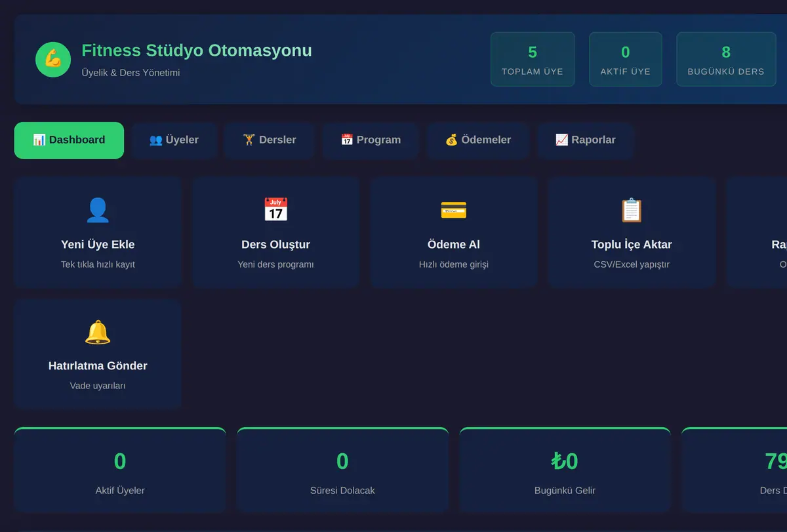787x532 pixels.
Task: Click the Üyelik & Ders Yönetimi subtitle
Action: tap(131, 73)
